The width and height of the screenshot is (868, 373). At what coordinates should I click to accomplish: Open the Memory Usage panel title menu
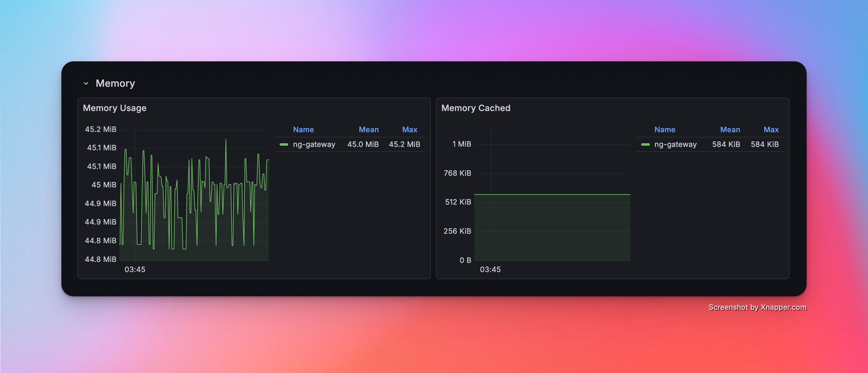click(114, 108)
